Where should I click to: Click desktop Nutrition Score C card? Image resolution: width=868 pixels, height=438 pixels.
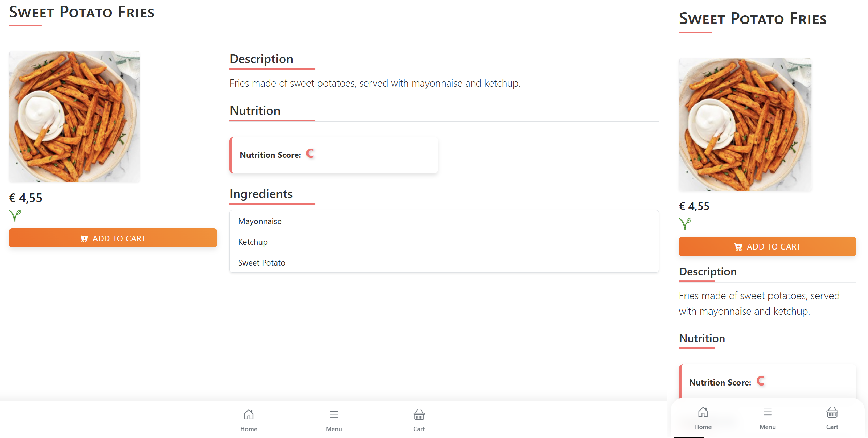coord(334,155)
